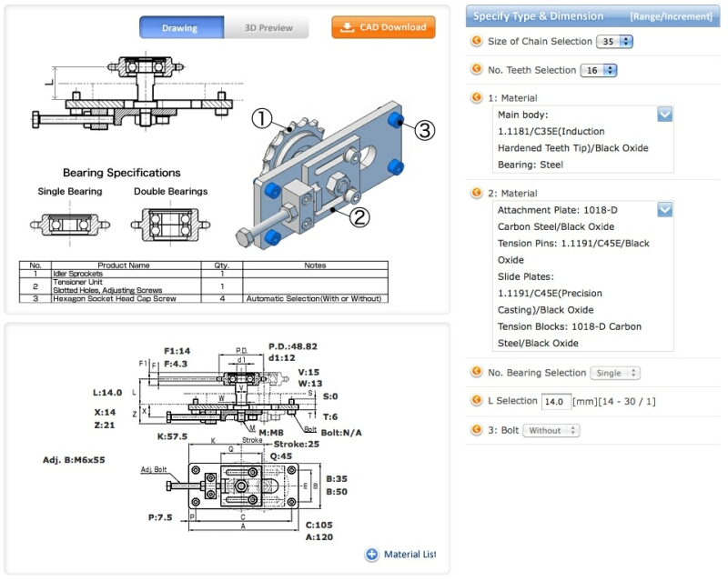
Task: Click the Single Bearing diagram
Action: [70, 225]
